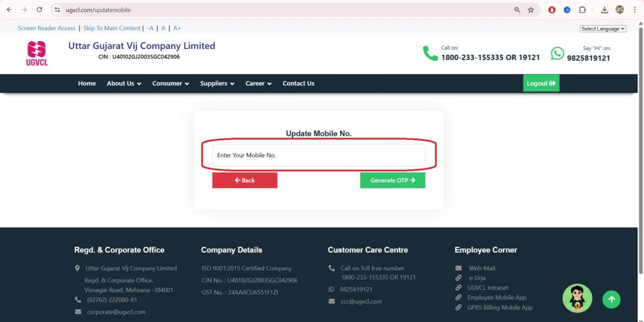Screen dimensions: 644x322
Task: Click the green phone call icon
Action: 429,53
